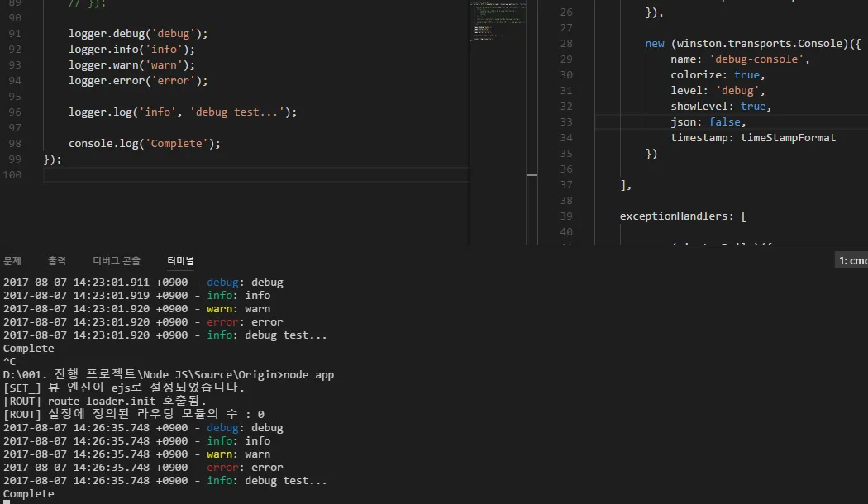Image resolution: width=868 pixels, height=504 pixels.
Task: Click the left editor's scrollbar position marker
Action: (x=532, y=175)
